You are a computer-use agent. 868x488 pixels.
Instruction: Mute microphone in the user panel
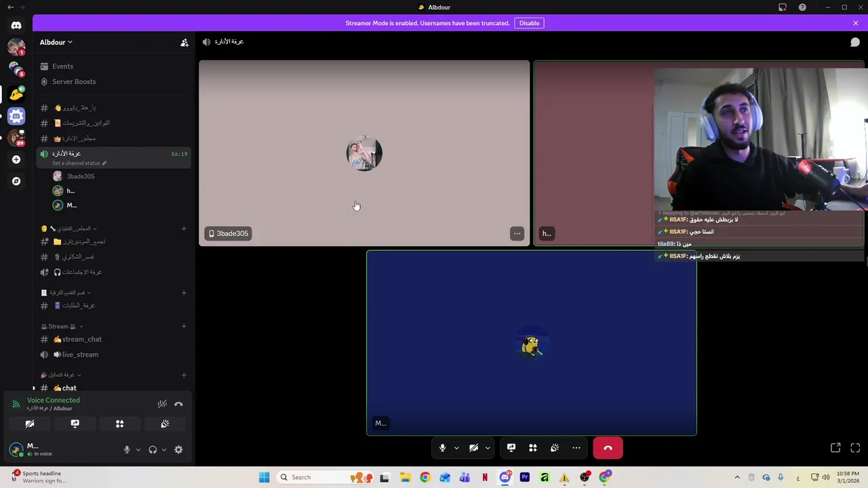point(127,449)
